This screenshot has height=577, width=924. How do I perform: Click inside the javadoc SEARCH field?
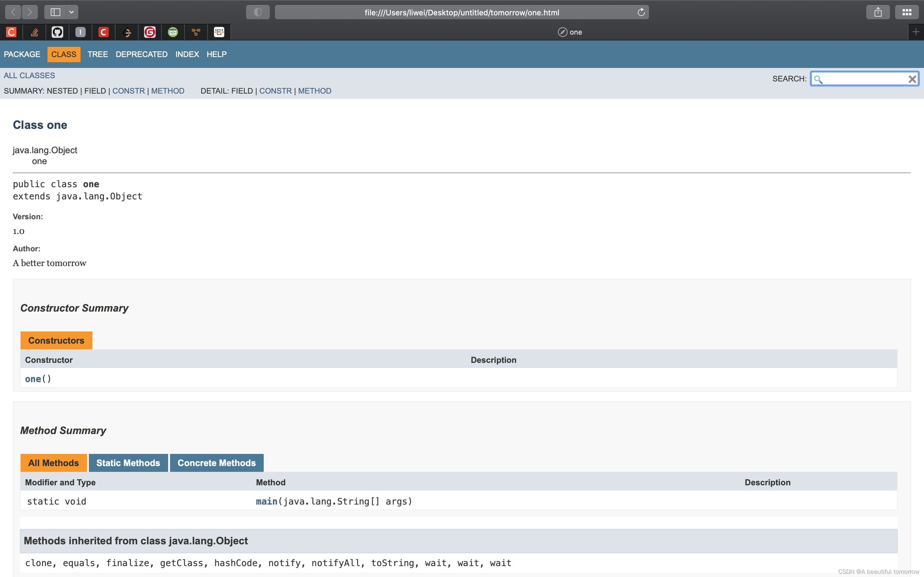(864, 79)
